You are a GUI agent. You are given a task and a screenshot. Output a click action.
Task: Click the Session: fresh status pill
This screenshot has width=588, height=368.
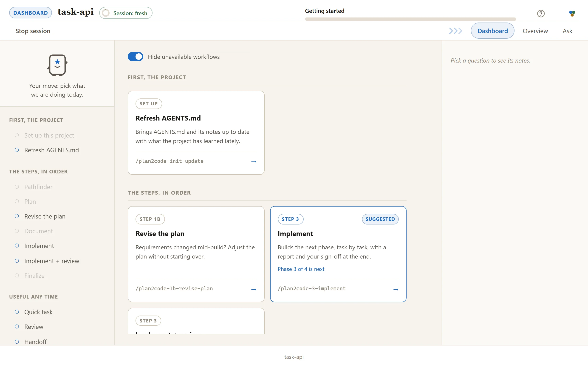126,13
